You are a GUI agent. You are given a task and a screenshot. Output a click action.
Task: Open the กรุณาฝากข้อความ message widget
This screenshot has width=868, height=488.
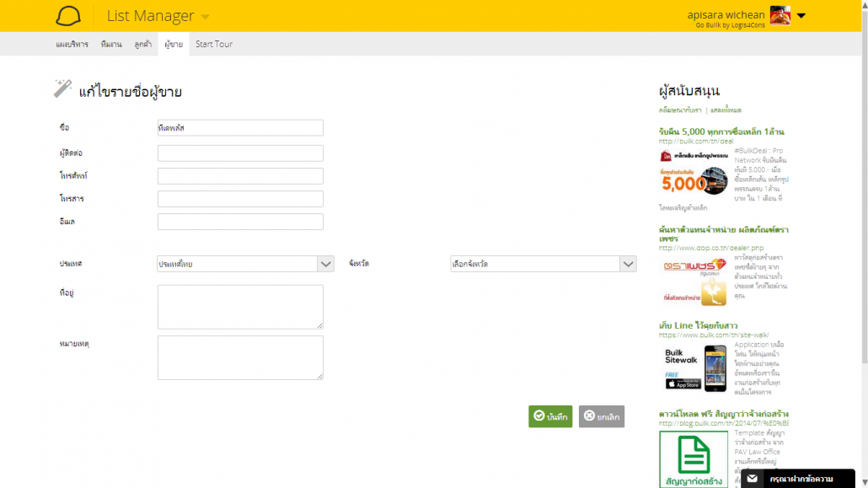tap(798, 479)
